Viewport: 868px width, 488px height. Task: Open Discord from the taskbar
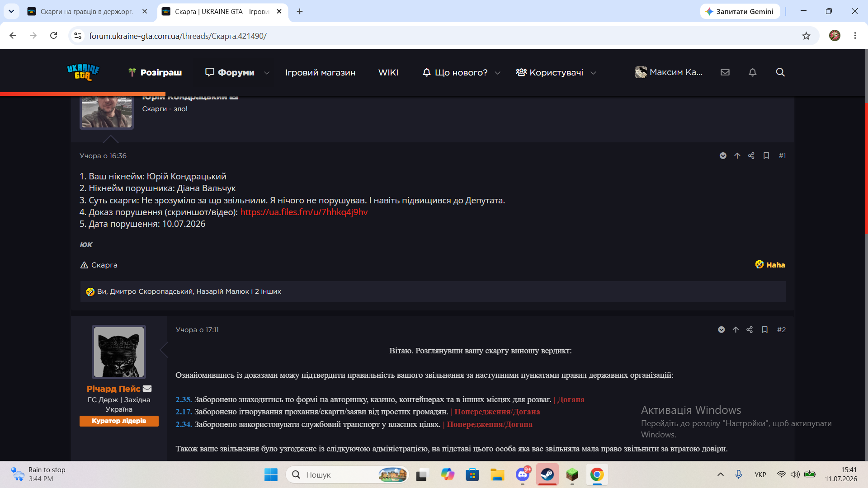click(x=523, y=474)
